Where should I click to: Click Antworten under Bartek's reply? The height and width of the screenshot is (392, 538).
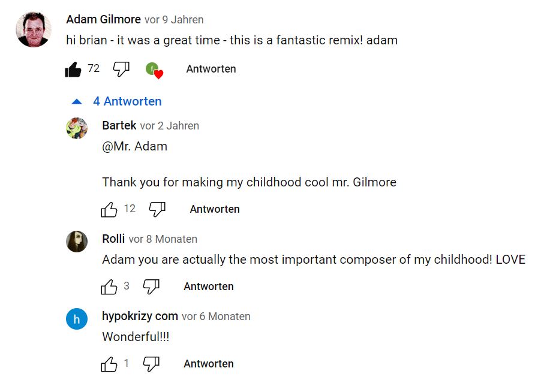click(x=215, y=209)
